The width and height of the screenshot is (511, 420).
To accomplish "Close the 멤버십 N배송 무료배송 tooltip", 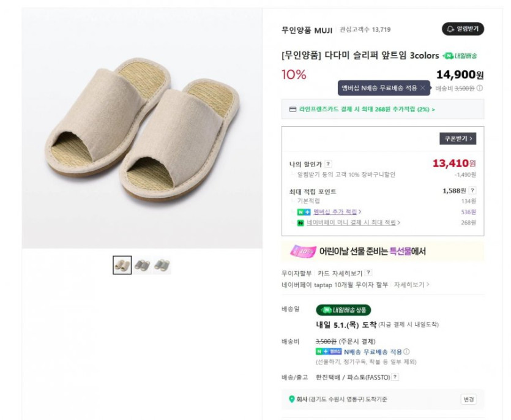I will 422,88.
